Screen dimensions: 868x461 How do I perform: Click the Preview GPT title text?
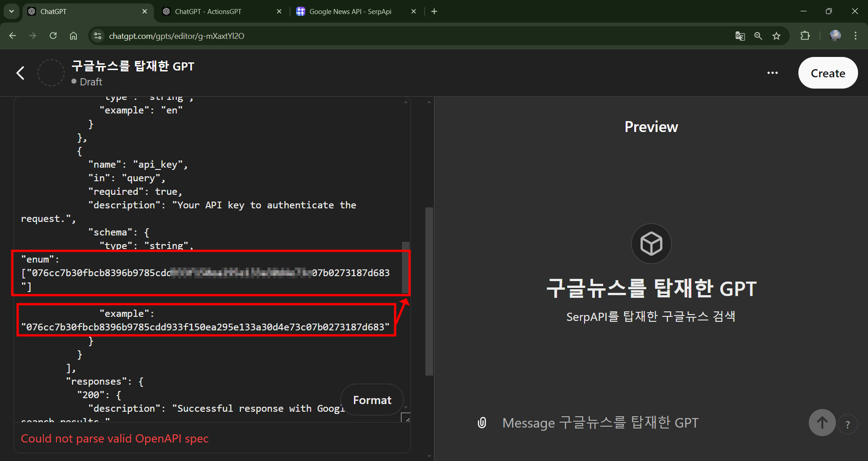point(651,288)
